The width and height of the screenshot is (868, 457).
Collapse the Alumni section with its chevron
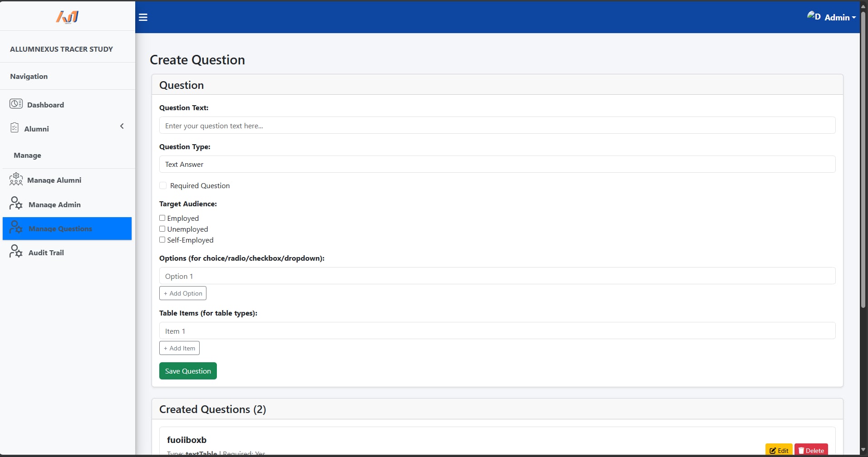[122, 126]
